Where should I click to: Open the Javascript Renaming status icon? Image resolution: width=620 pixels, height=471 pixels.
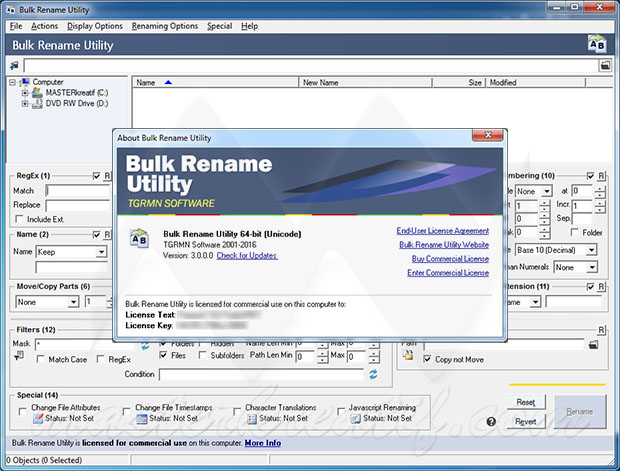[355, 419]
